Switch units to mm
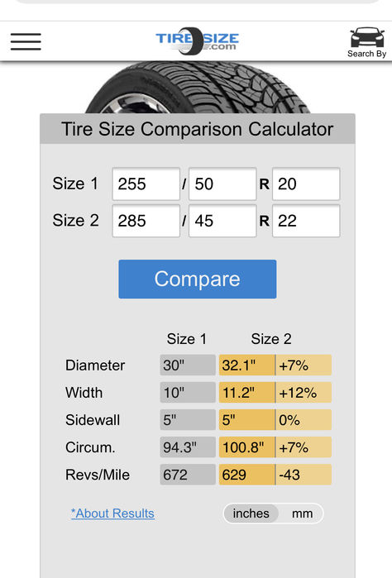 (302, 514)
